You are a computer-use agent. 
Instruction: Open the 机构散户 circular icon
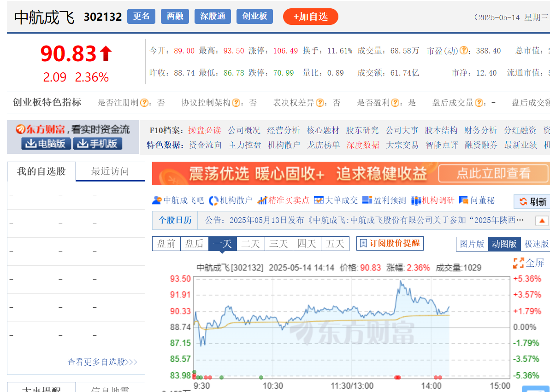[x=213, y=200]
